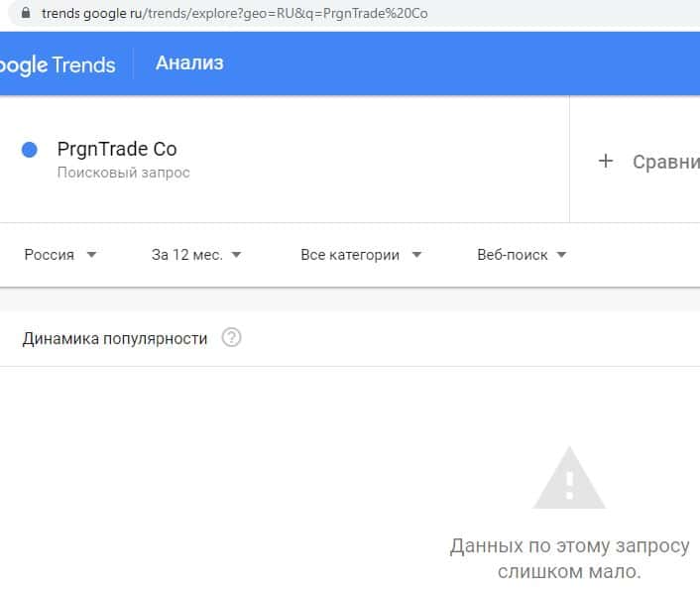The image size is (700, 590).
Task: Switch to the Анализ tab
Action: (189, 63)
